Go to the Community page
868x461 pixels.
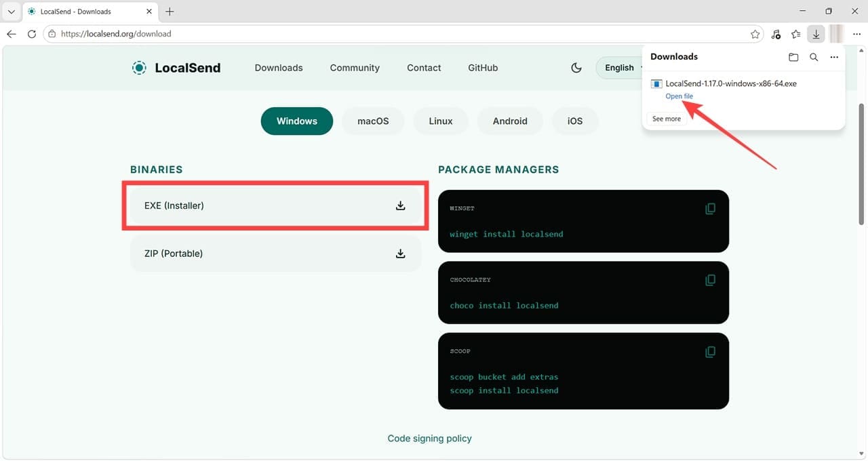pyautogui.click(x=355, y=68)
